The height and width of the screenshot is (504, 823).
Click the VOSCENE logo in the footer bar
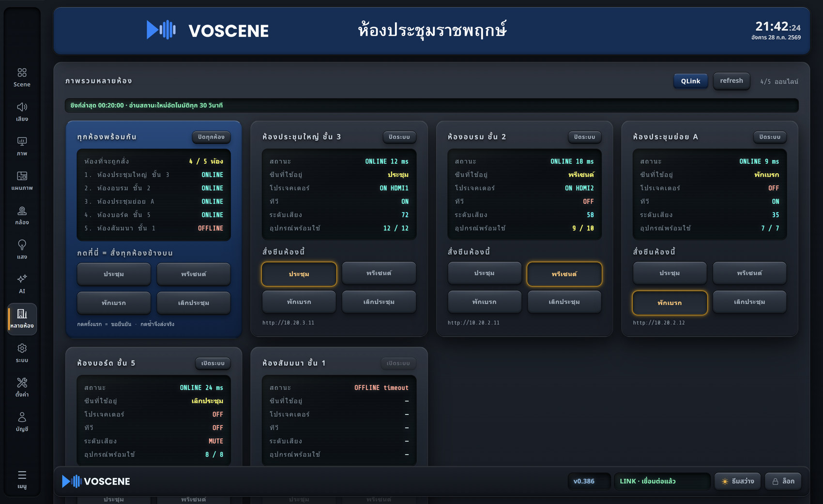click(x=96, y=481)
